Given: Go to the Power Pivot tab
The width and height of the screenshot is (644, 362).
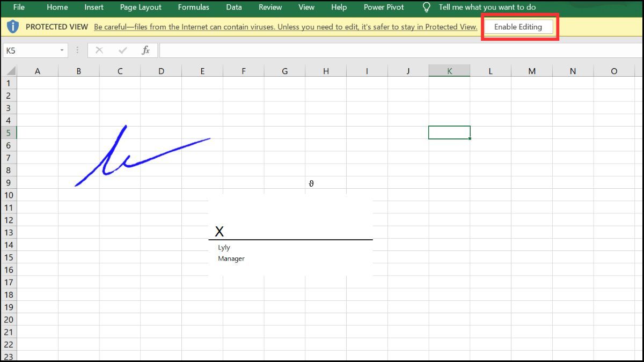Looking at the screenshot, I should point(384,7).
